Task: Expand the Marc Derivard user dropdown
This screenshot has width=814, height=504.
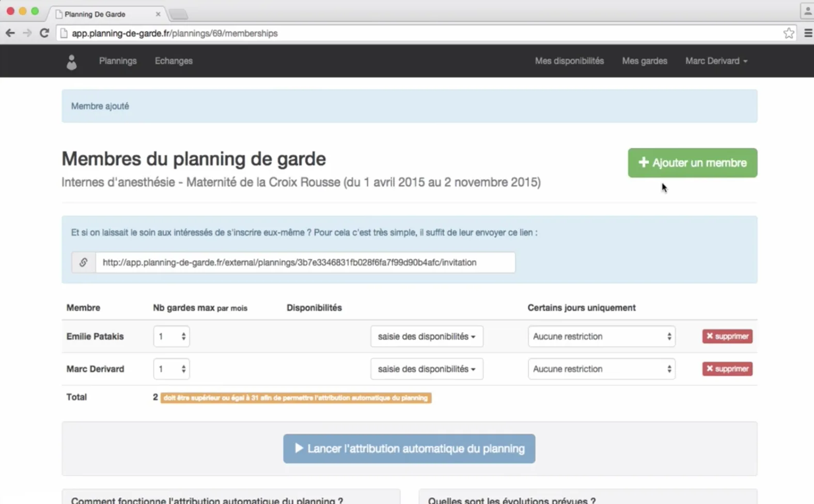Action: 716,61
